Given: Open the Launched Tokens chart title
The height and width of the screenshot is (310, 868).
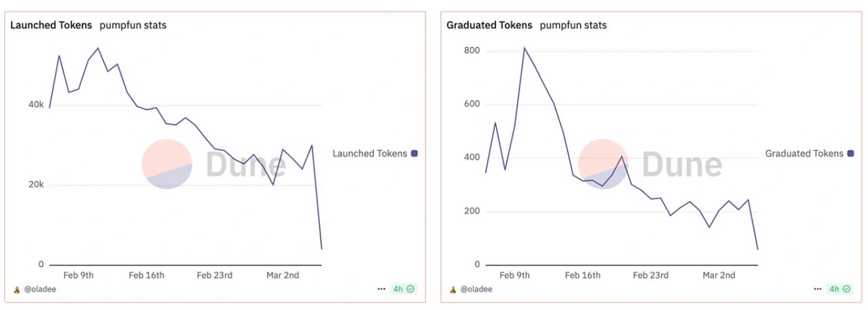Looking at the screenshot, I should click(51, 26).
